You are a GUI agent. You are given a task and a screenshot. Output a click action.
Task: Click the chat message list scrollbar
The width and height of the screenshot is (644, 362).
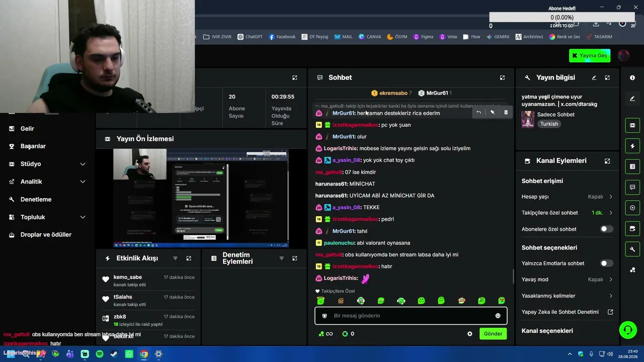[x=513, y=277]
